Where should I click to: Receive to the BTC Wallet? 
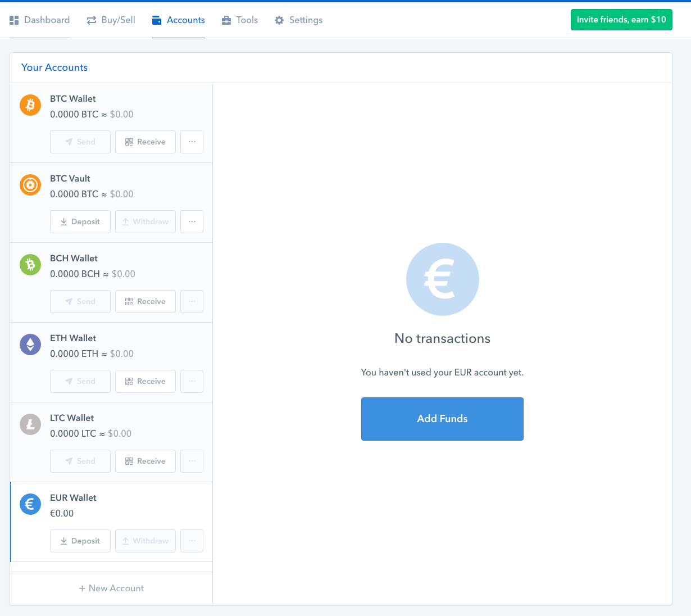click(146, 142)
